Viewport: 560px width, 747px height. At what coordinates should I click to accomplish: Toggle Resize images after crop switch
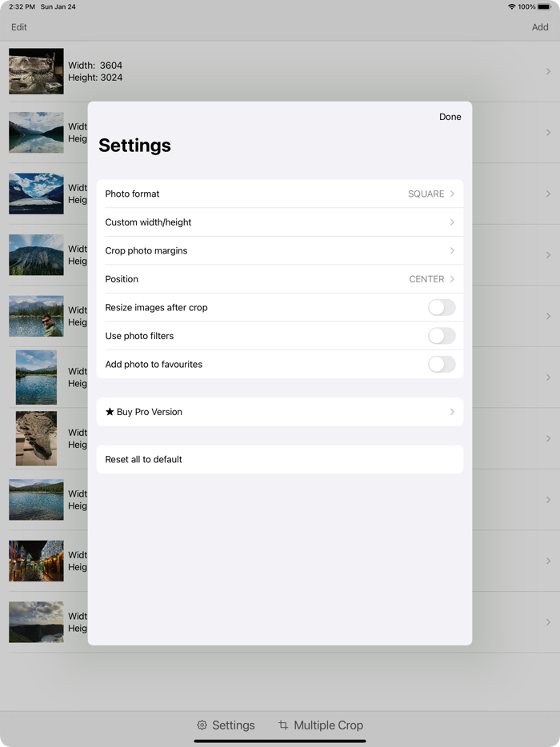(442, 308)
